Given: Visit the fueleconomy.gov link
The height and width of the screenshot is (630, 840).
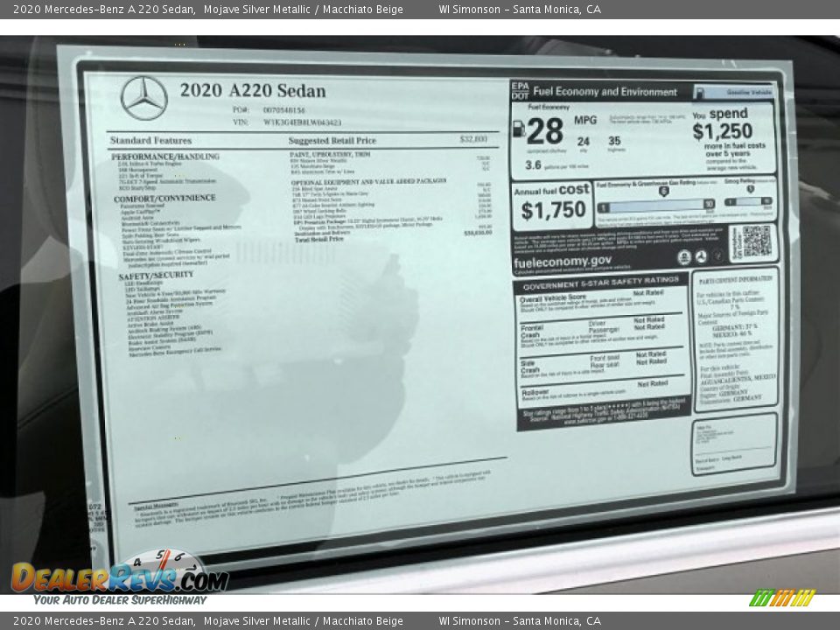Looking at the screenshot, I should pos(564,260).
